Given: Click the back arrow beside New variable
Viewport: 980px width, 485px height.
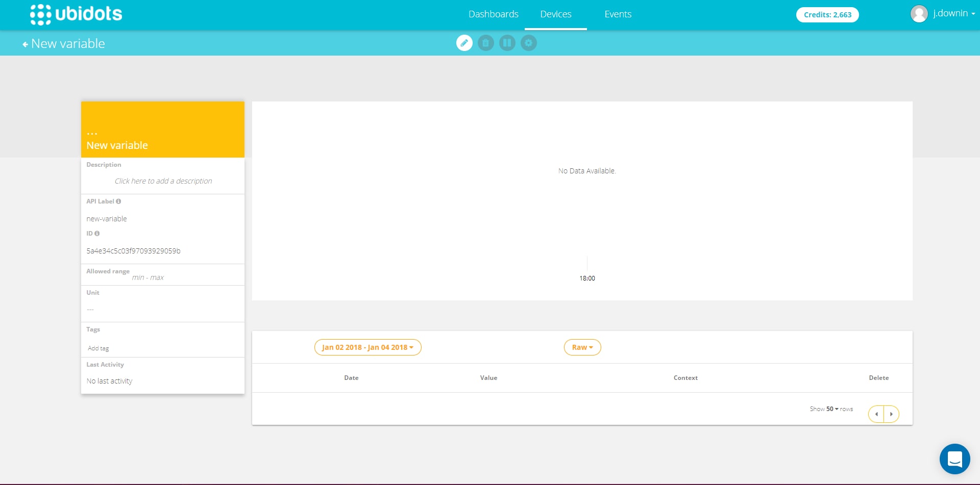Looking at the screenshot, I should coord(24,43).
